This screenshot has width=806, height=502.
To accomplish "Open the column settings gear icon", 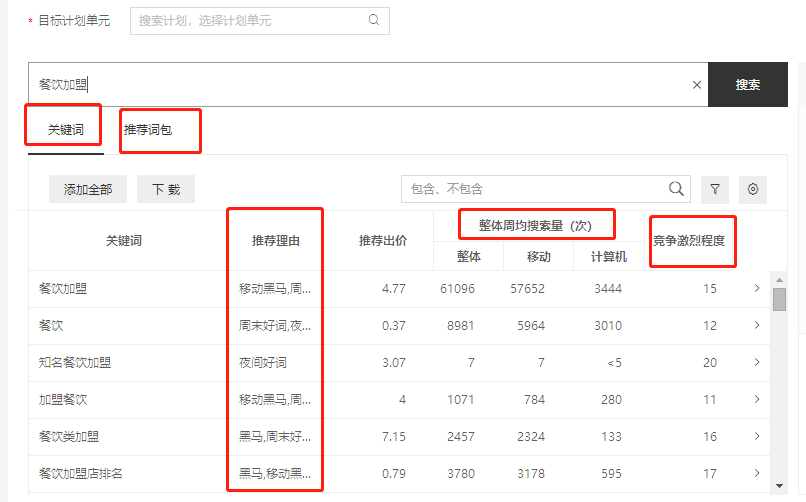I will 753,189.
